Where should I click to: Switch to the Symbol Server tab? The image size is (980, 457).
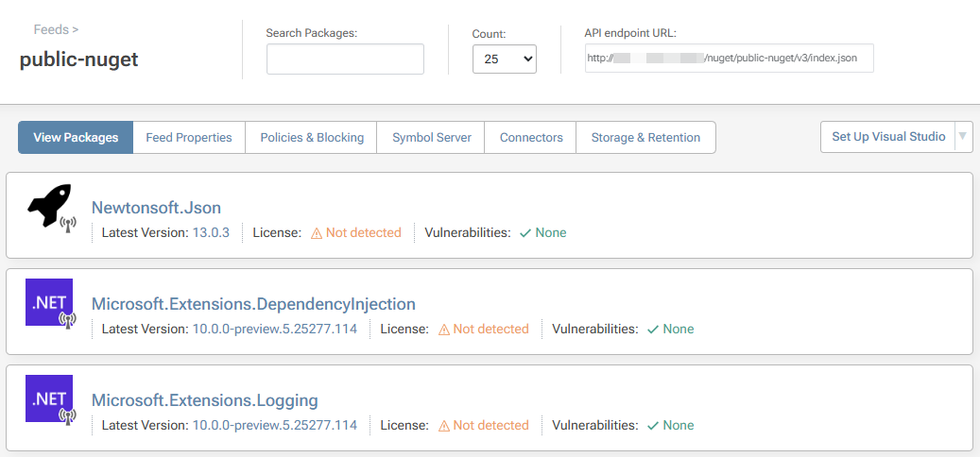[431, 137]
